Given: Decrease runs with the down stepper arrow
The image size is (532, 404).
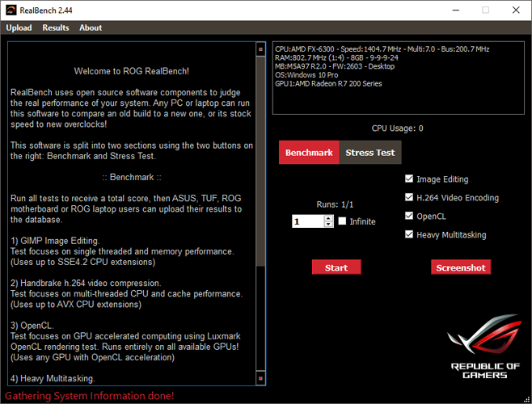Looking at the screenshot, I should pyautogui.click(x=328, y=224).
